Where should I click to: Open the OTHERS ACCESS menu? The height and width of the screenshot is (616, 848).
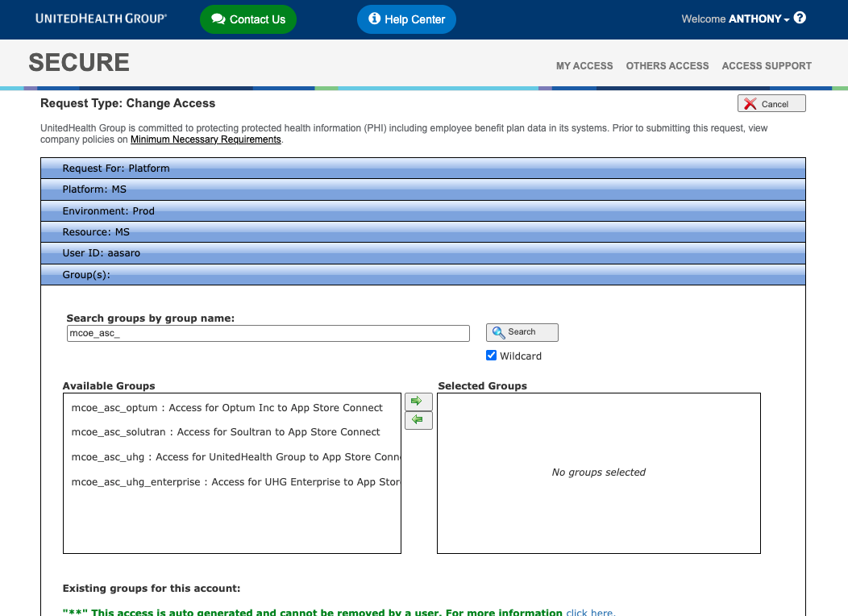[667, 66]
